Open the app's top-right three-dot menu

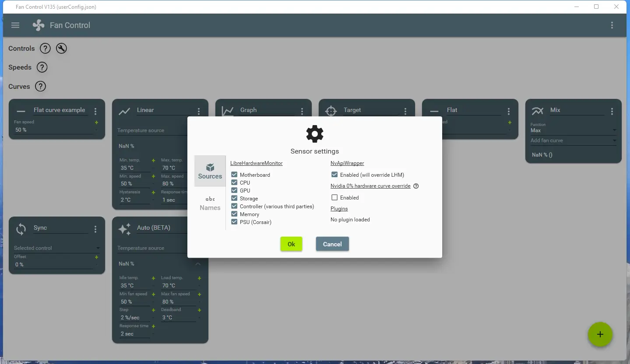click(612, 25)
